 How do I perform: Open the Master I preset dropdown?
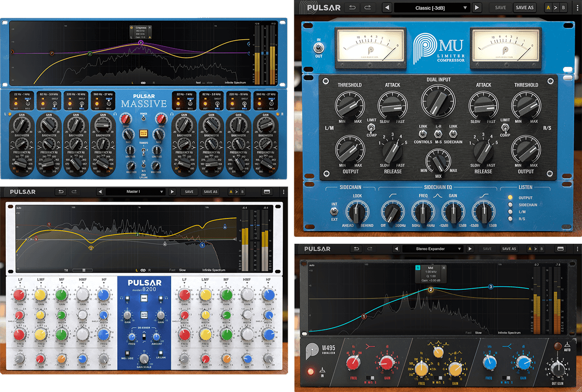coord(136,192)
